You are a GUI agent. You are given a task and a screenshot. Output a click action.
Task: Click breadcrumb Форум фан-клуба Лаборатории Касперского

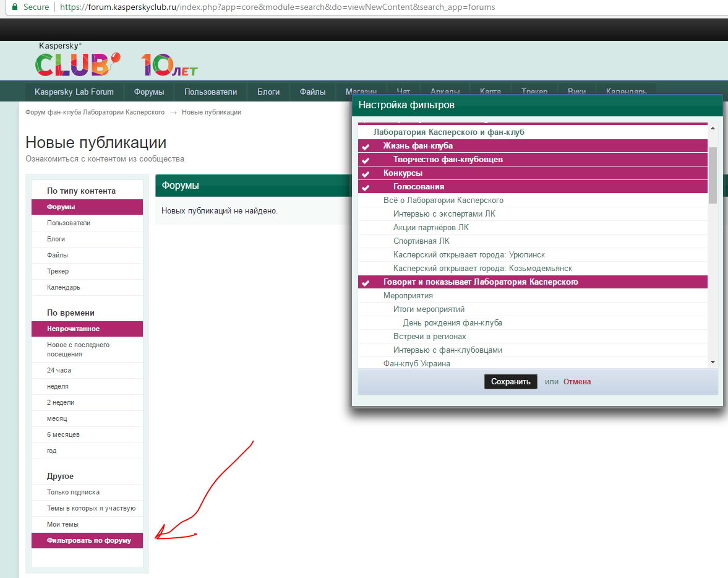click(x=95, y=112)
